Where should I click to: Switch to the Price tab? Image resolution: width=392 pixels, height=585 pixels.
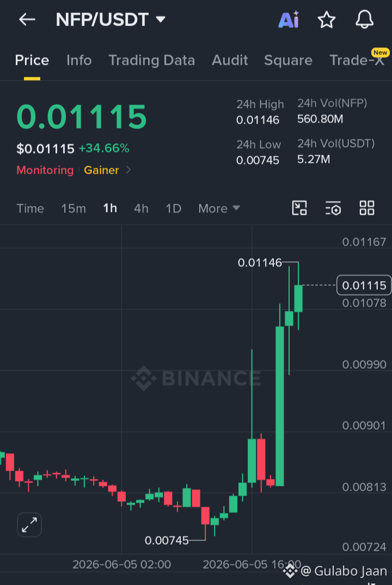point(32,60)
